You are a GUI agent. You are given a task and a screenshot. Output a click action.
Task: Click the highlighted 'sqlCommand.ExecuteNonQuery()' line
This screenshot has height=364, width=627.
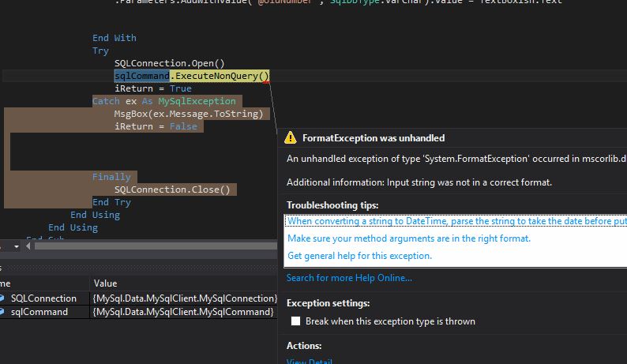[192, 76]
